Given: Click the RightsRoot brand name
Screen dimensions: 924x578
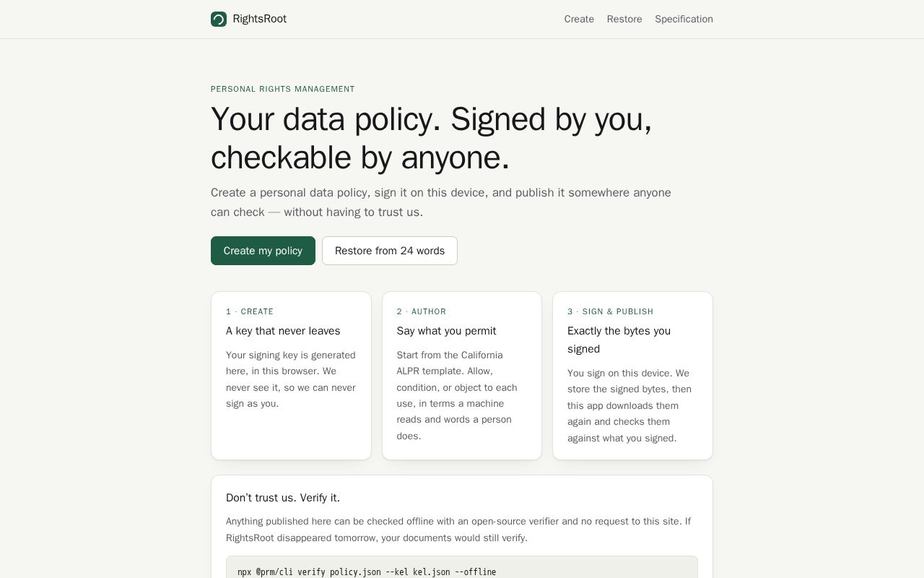Looking at the screenshot, I should (x=260, y=19).
